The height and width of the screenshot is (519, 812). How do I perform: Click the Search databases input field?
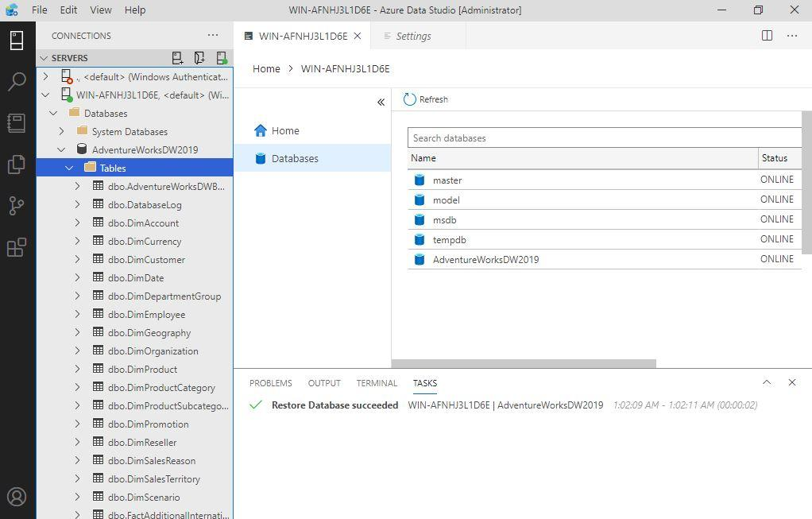coord(605,137)
